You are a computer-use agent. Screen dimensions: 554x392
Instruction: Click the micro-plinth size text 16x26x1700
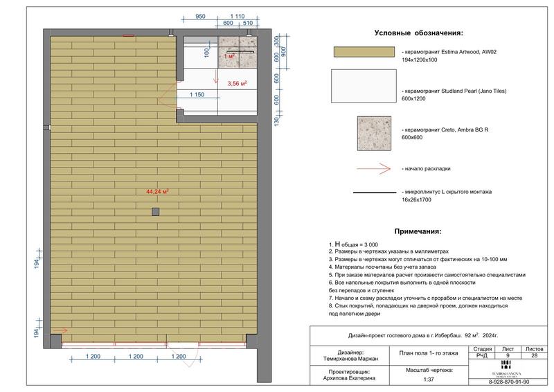click(416, 199)
